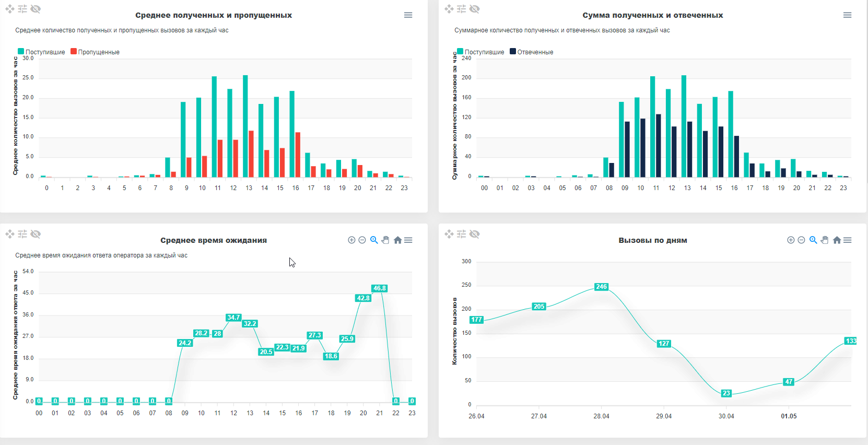
Task: Activate pan hand tool on Вызовы по дням chart
Action: 825,240
